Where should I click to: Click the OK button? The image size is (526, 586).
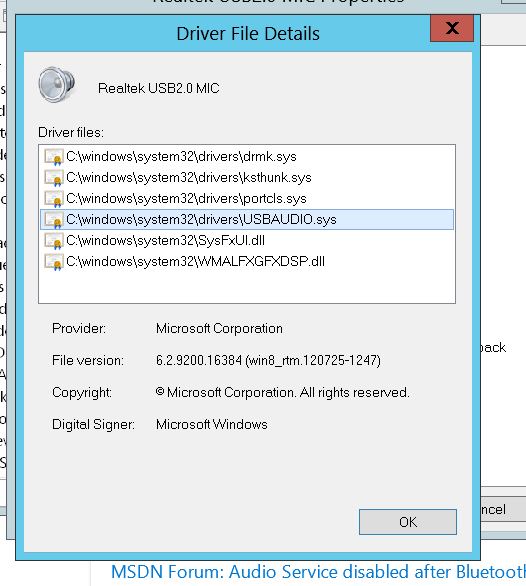pos(407,522)
